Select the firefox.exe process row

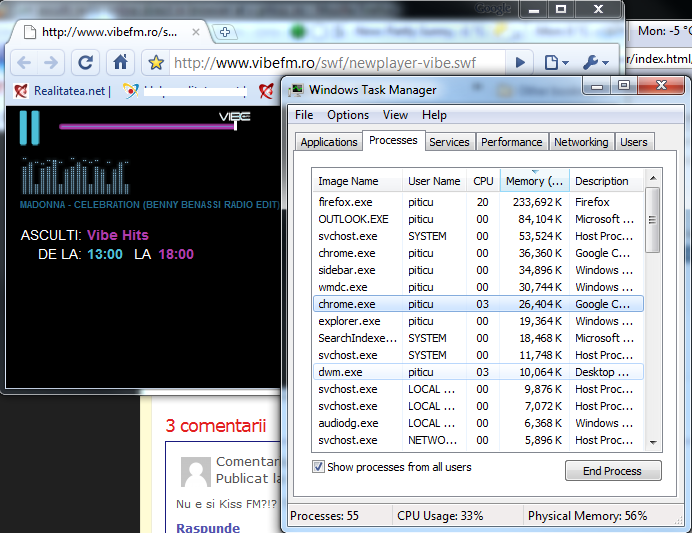(478, 202)
